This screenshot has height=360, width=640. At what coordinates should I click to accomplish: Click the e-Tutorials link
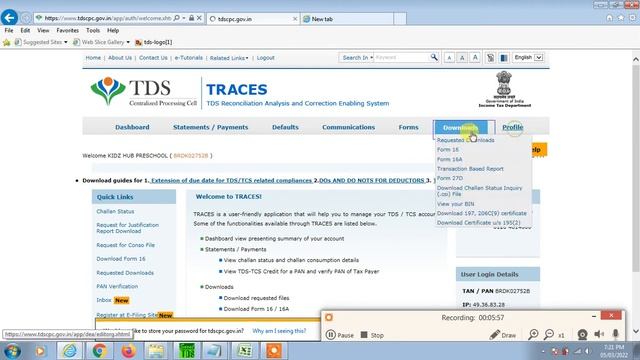pos(189,58)
